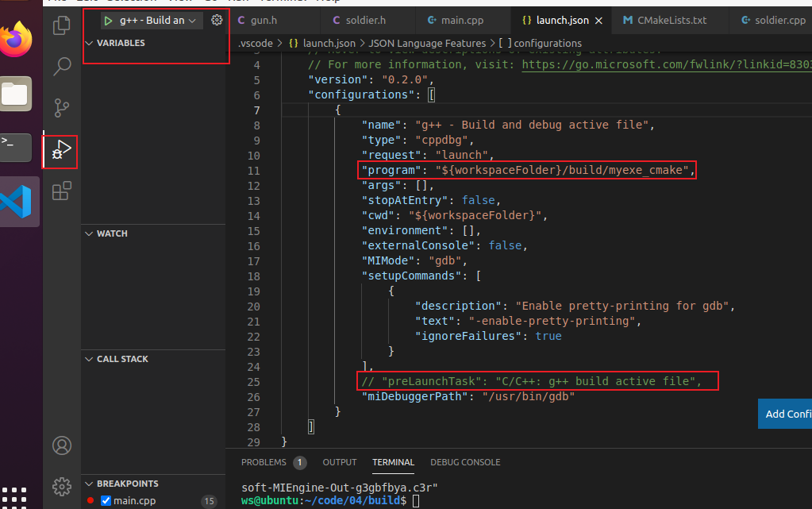Screen dimensions: 812x509
Task: Click the "miDebuggerPath" line
Action: (x=468, y=396)
